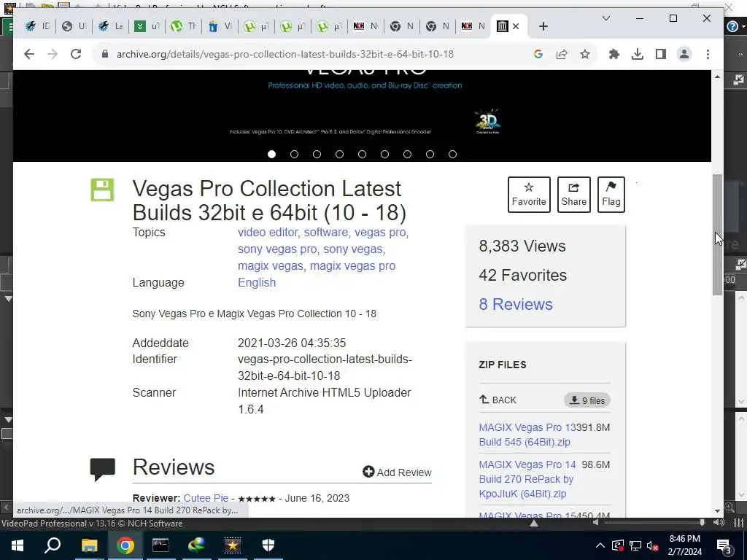Download all via '9 files' button
This screenshot has width=747, height=560.
[x=587, y=400]
